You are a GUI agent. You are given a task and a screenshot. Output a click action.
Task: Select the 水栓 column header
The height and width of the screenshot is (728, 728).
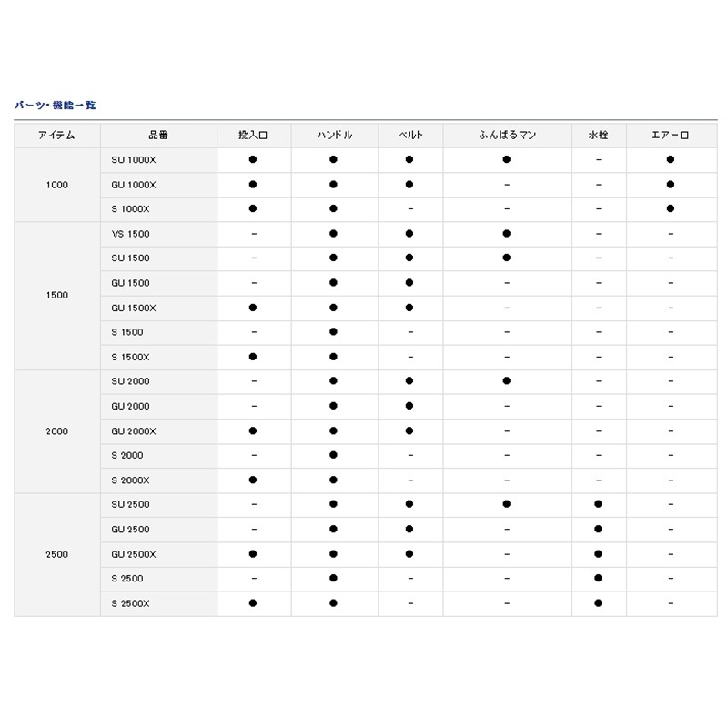[x=598, y=136]
